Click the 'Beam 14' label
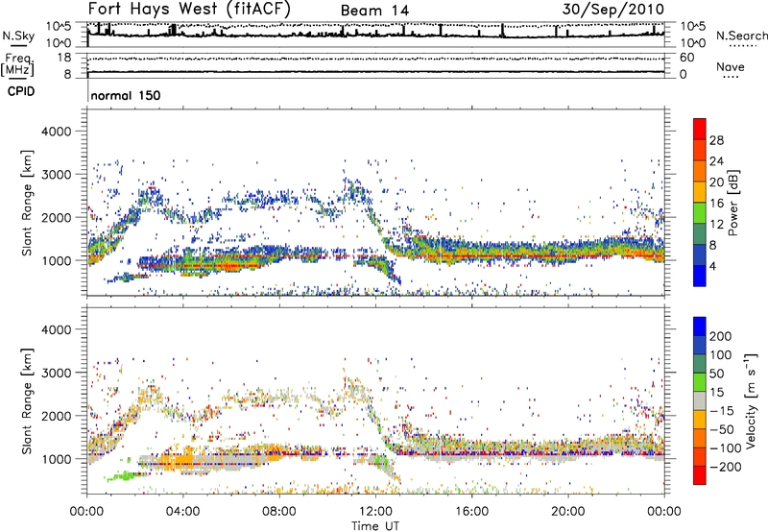Screen dimensions: 768x532 (374, 11)
